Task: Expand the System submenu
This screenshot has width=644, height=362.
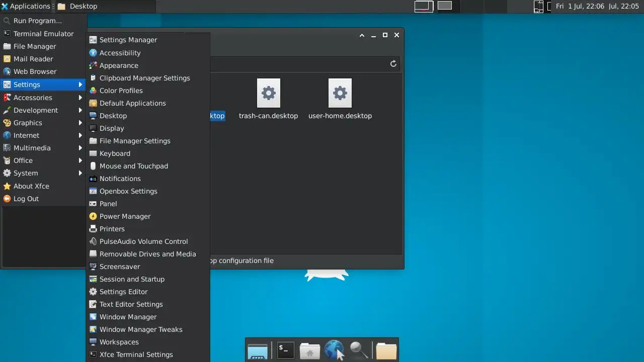Action: [x=43, y=173]
